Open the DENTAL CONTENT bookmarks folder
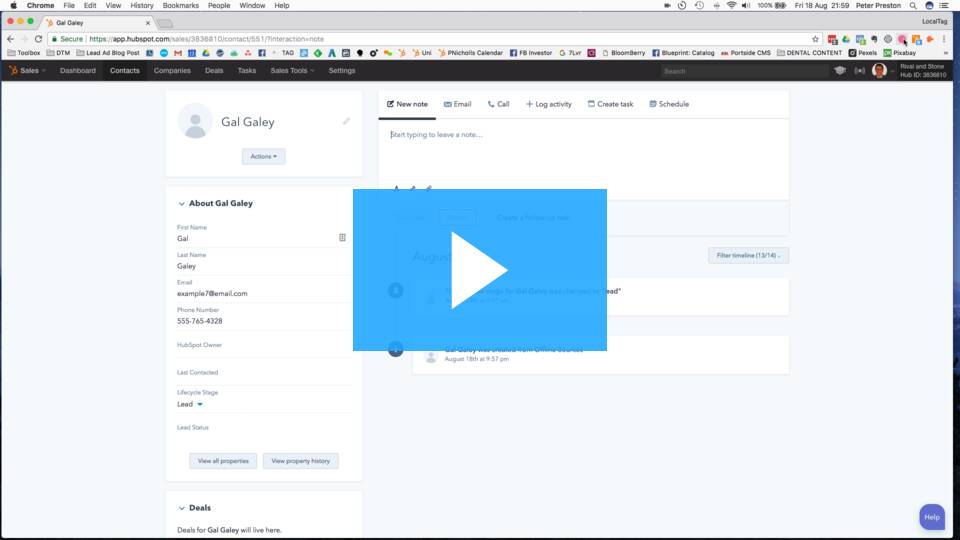960x540 pixels. [809, 53]
